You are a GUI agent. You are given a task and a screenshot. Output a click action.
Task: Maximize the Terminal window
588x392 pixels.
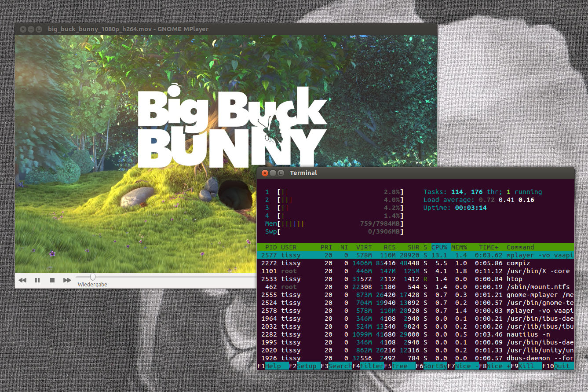click(281, 173)
